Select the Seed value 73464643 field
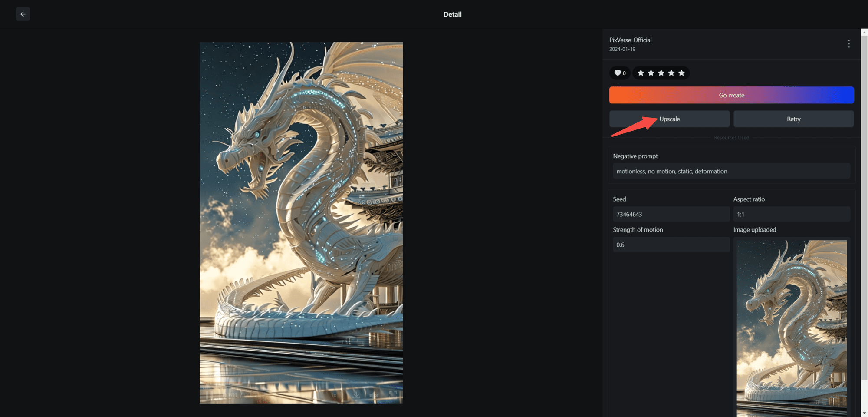This screenshot has width=868, height=417. pos(671,214)
